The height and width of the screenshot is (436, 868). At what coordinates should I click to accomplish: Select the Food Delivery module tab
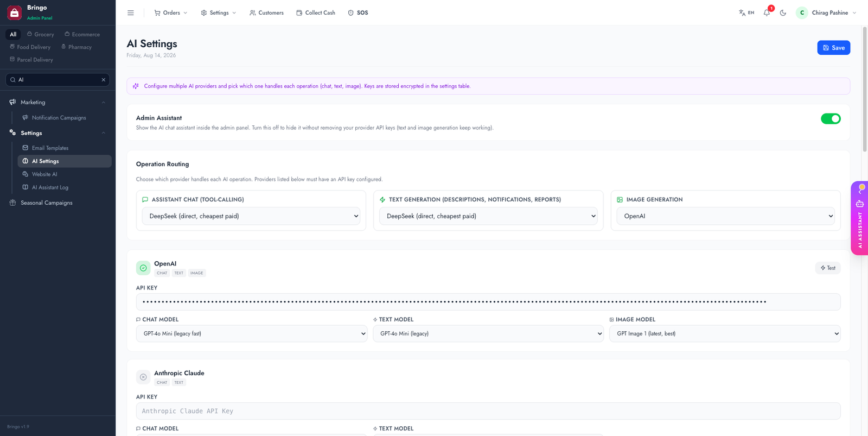pyautogui.click(x=30, y=47)
